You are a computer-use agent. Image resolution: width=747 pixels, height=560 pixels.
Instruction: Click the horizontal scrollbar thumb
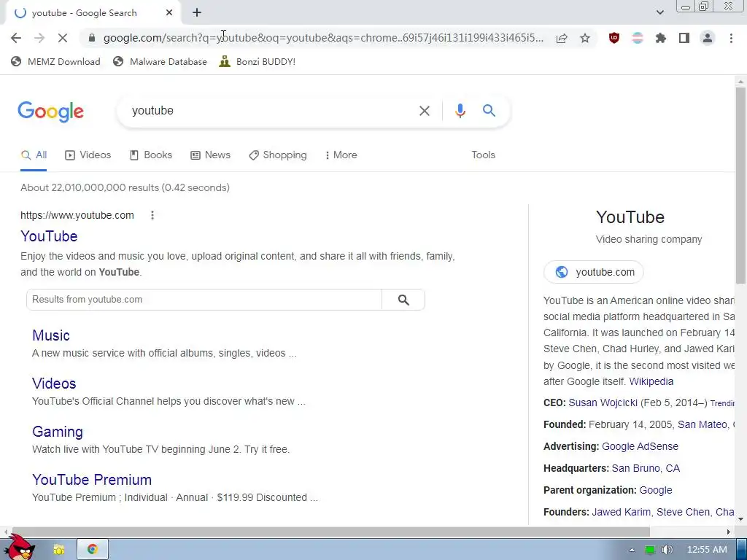330,532
